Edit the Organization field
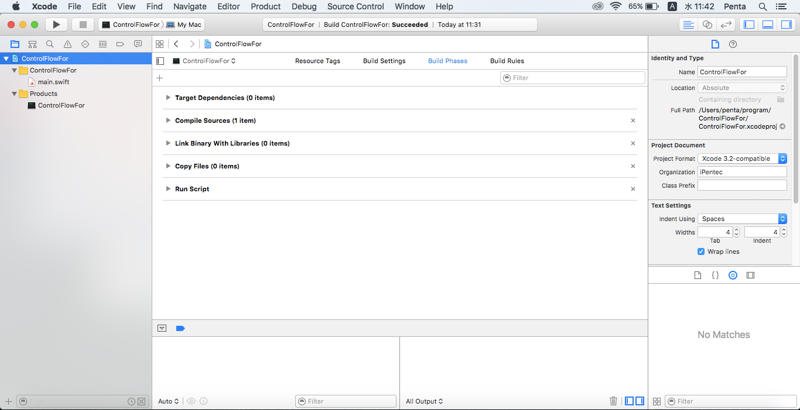Viewport: 800px width, 410px height. tap(742, 172)
